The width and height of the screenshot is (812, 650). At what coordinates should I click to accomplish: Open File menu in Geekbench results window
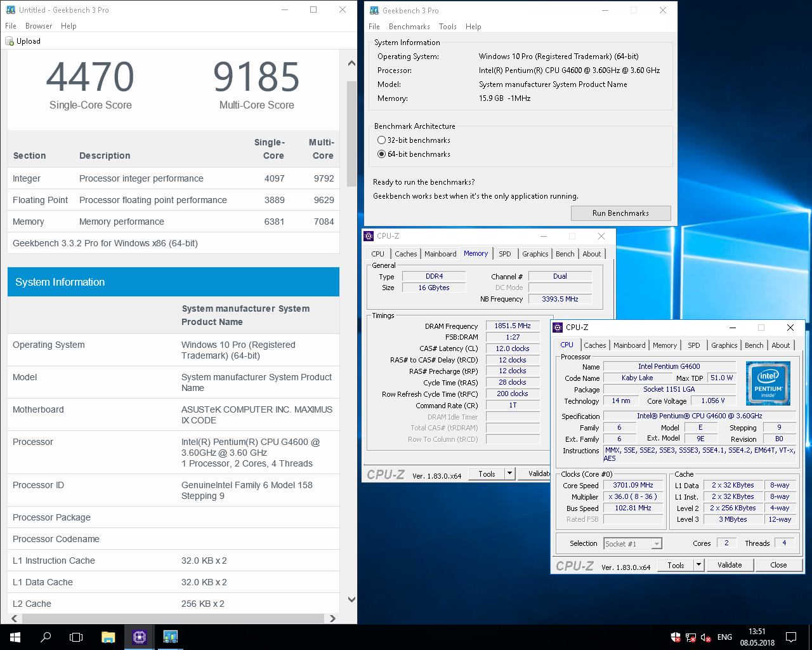pos(11,26)
